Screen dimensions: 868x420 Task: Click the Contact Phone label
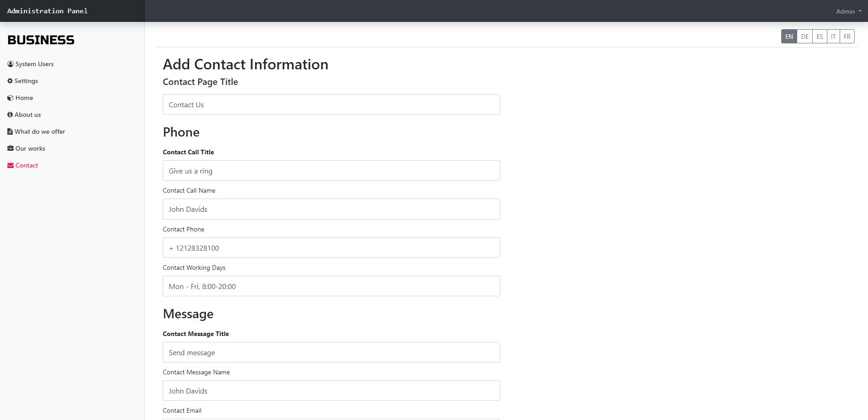pyautogui.click(x=183, y=229)
